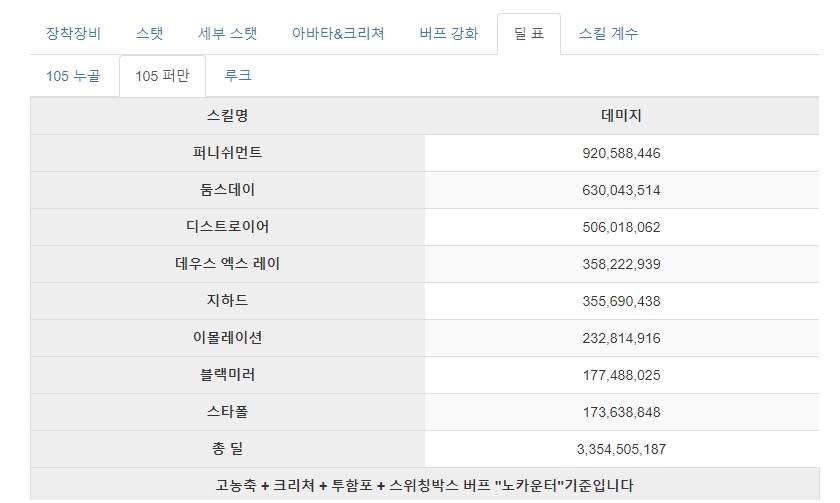Select the 딜 표 tab
Viewport: 840px width, 503px height.
(x=529, y=34)
